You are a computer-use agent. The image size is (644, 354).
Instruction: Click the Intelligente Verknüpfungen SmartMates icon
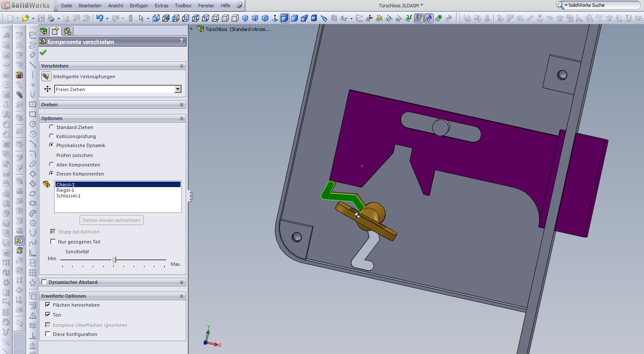[x=46, y=77]
